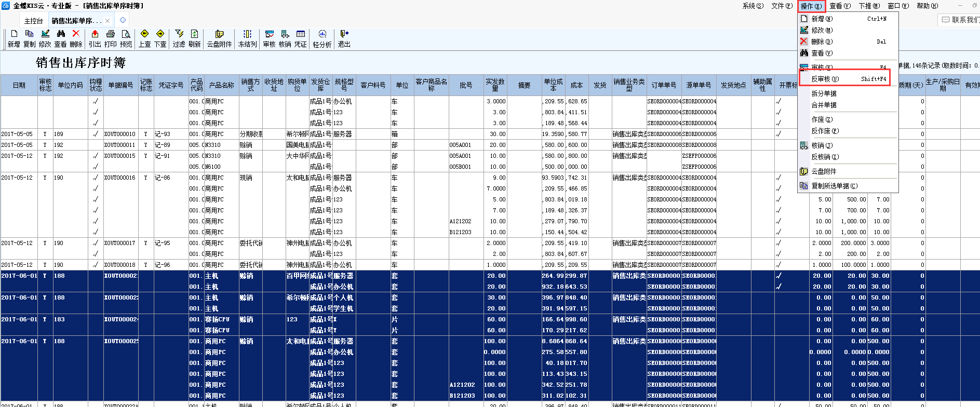Open the 下推(M) menu
The image size is (980, 407).
869,6
